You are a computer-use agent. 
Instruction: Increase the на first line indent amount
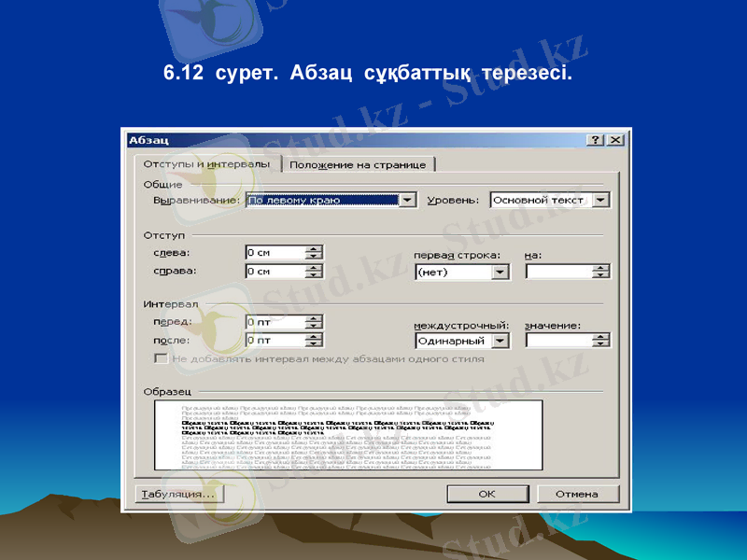(x=600, y=268)
